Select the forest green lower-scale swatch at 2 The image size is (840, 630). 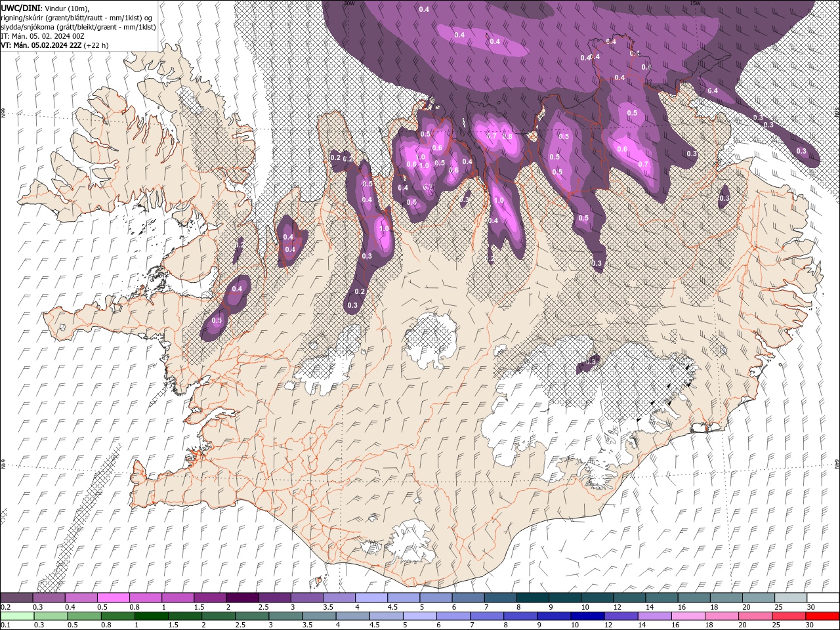coord(219,616)
